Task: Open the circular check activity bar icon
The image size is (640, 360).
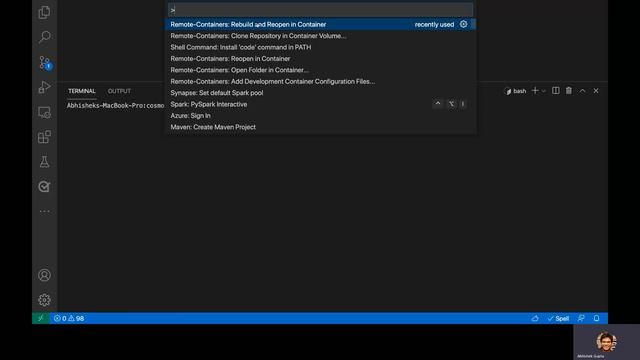Action: [x=44, y=187]
